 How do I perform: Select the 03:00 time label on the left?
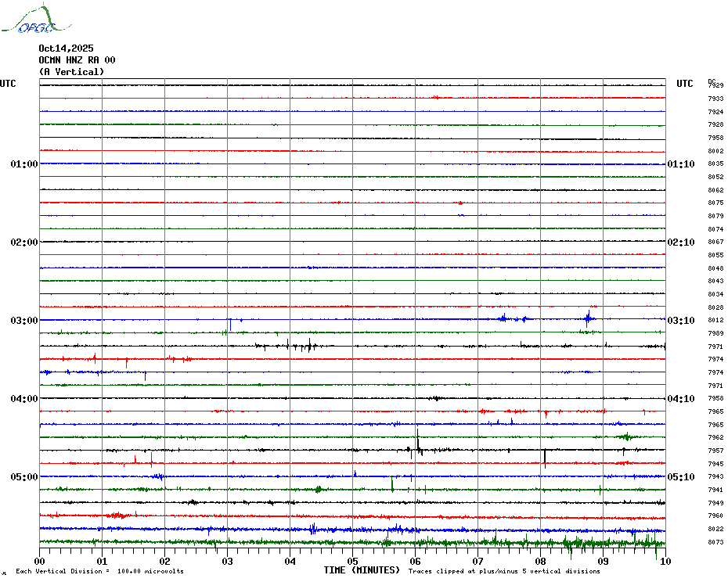(x=24, y=321)
